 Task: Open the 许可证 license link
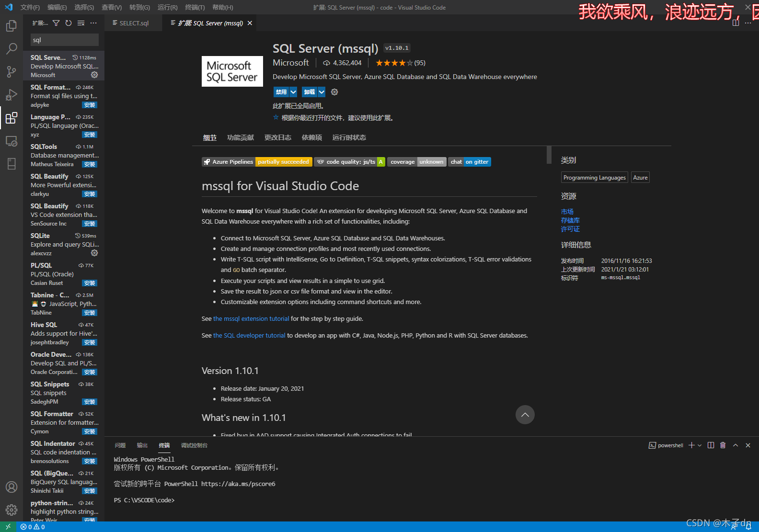pos(570,229)
